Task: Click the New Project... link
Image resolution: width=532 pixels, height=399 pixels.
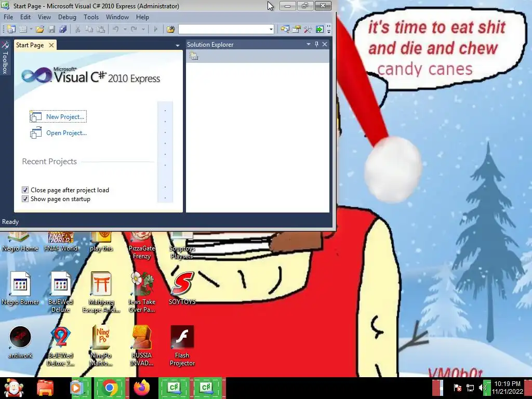Action: (x=65, y=117)
